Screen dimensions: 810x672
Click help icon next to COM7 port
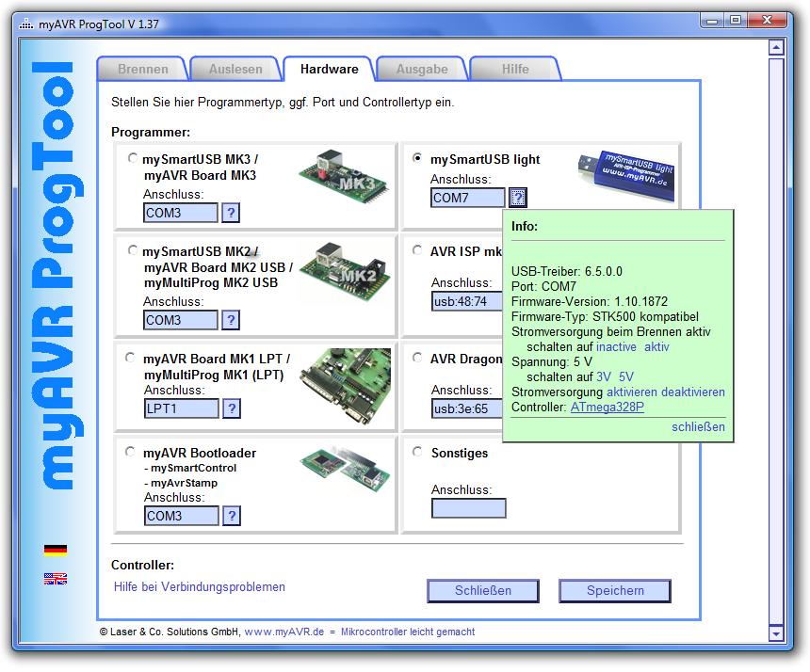[x=518, y=198]
